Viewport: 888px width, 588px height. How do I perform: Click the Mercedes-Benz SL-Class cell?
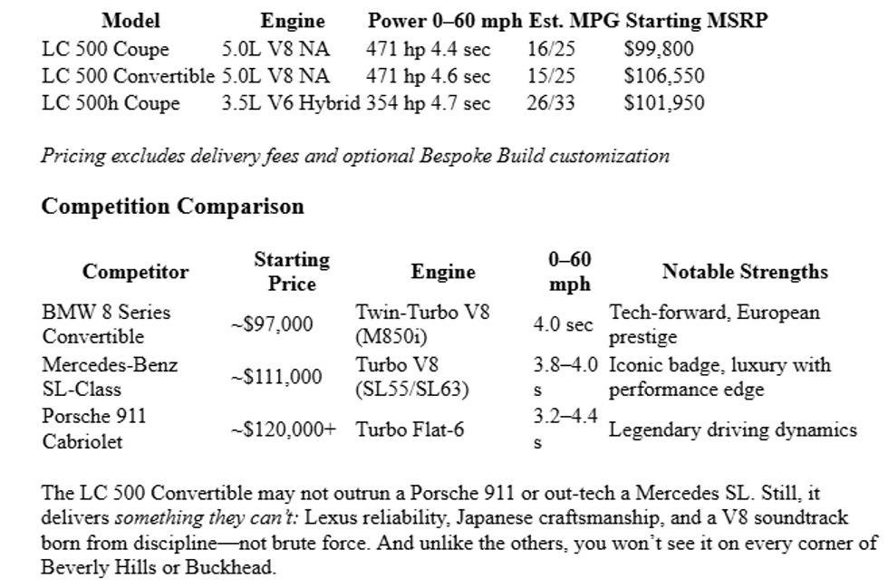(110, 377)
